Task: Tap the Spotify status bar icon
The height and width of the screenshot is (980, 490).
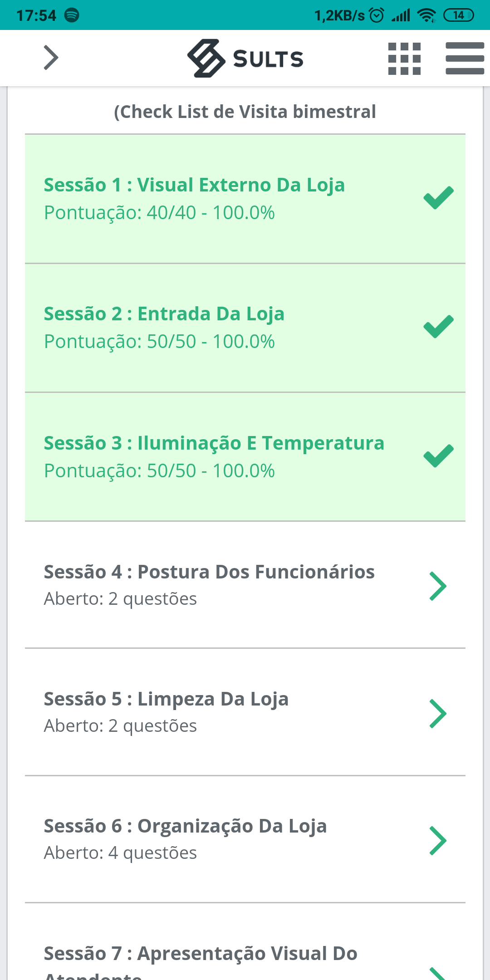Action: tap(72, 15)
